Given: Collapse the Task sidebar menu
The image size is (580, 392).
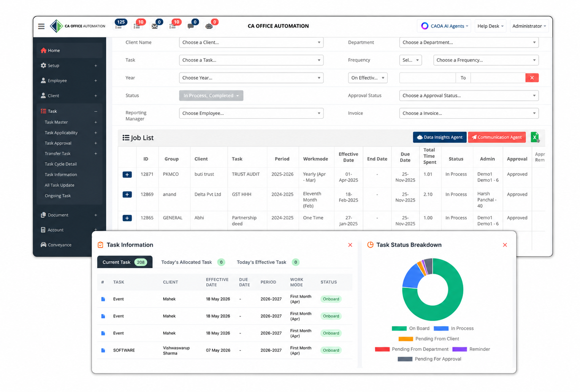Looking at the screenshot, I should click(96, 111).
